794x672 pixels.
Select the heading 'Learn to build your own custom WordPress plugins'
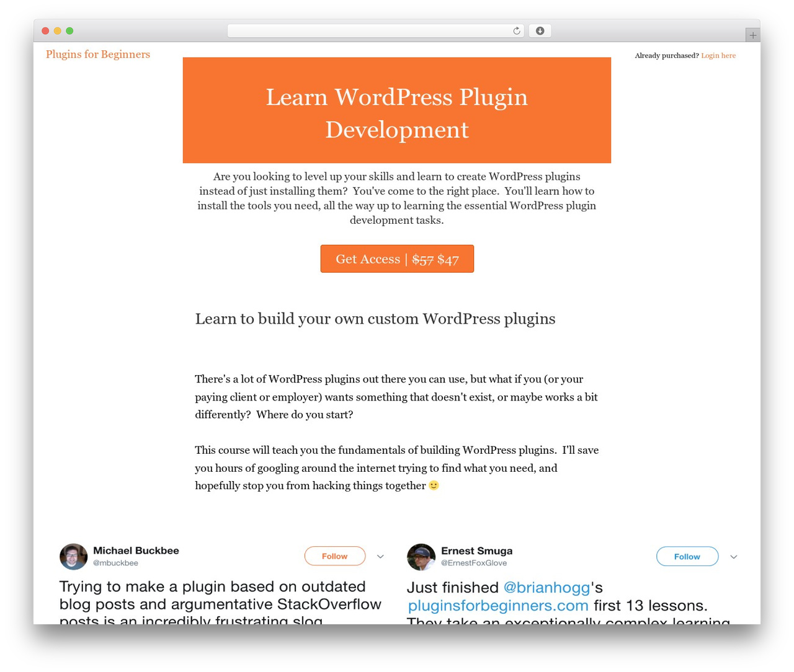[x=375, y=319]
